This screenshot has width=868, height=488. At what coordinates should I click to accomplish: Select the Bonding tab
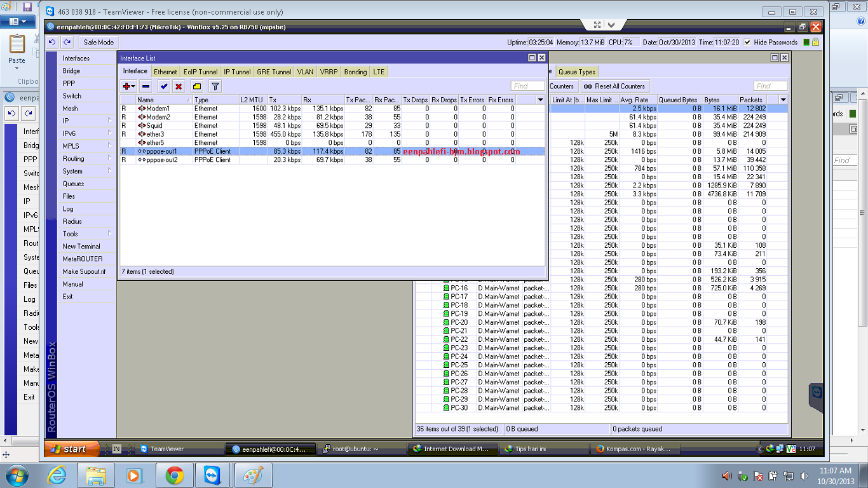(355, 72)
